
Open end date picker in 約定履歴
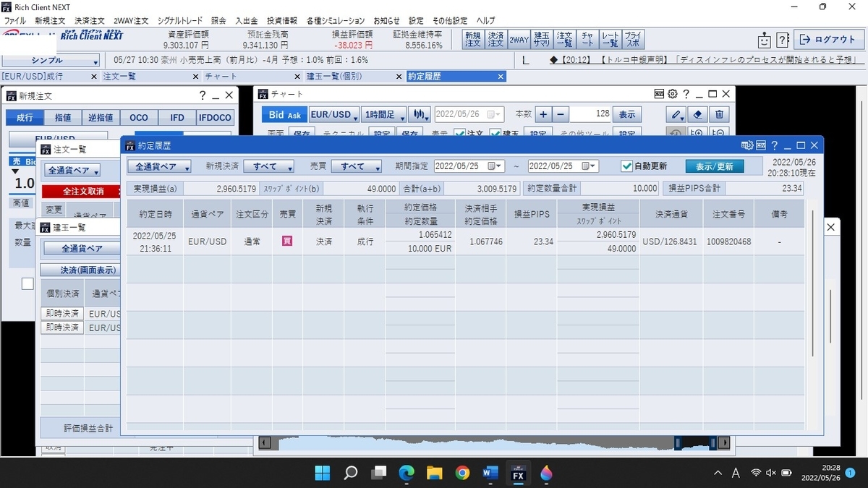click(x=590, y=166)
